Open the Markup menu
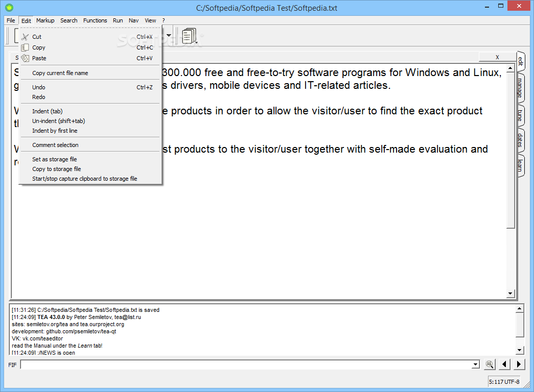Image resolution: width=534 pixels, height=392 pixels. 45,20
